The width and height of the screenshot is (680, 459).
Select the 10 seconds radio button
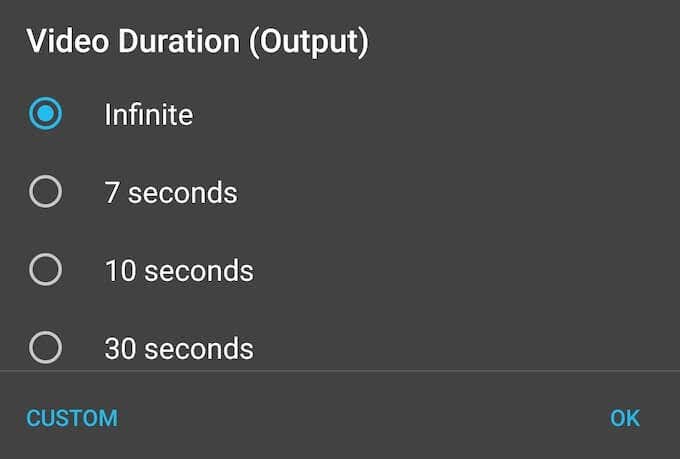tap(46, 270)
